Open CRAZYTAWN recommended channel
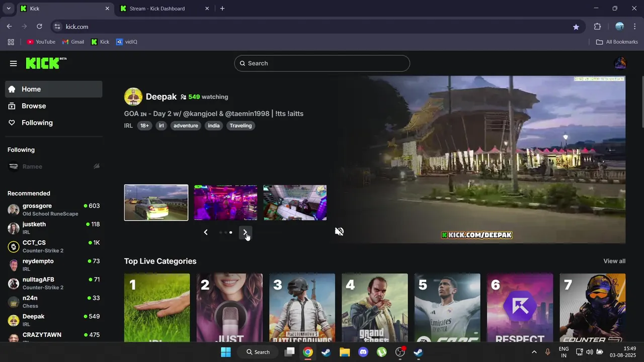Screen dimensions: 644x362 coord(54,337)
